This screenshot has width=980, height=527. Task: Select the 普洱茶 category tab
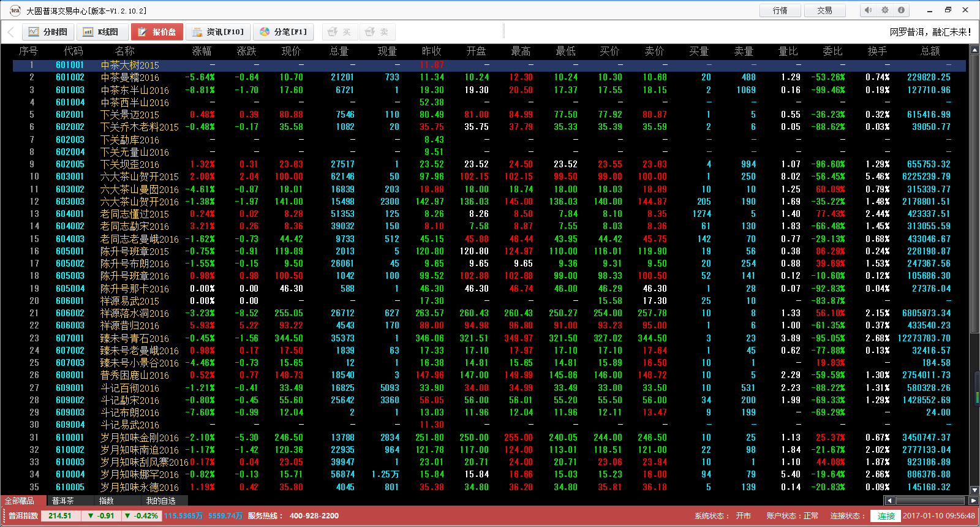click(62, 501)
